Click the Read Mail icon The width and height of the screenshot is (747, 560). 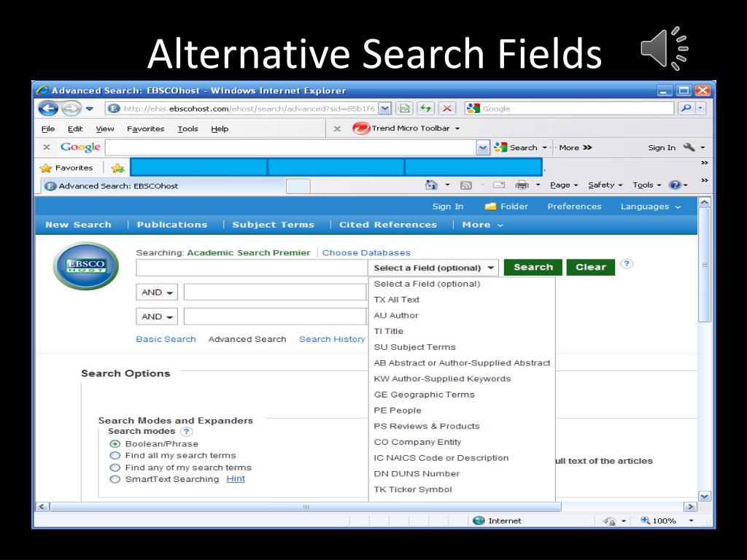499,184
